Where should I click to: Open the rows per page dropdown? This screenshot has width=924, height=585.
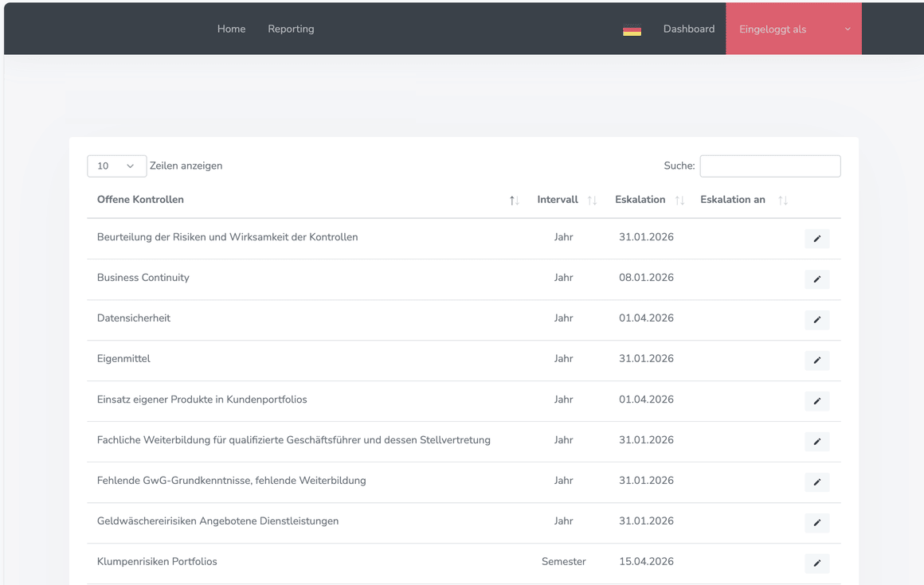click(x=116, y=166)
